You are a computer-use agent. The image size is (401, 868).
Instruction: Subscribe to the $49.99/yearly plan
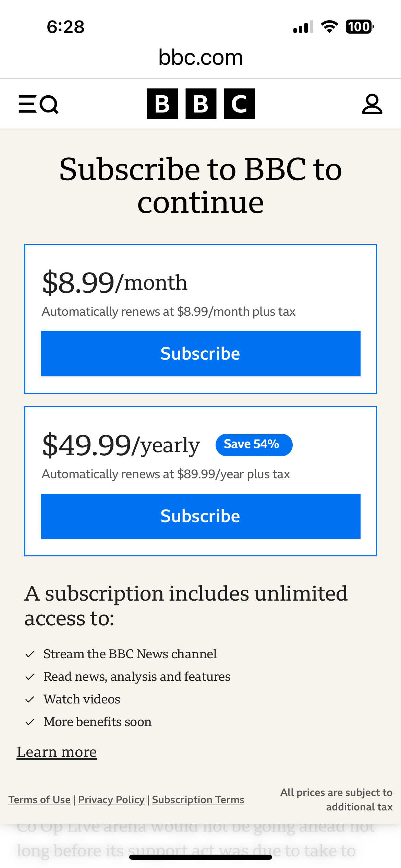[x=200, y=516]
